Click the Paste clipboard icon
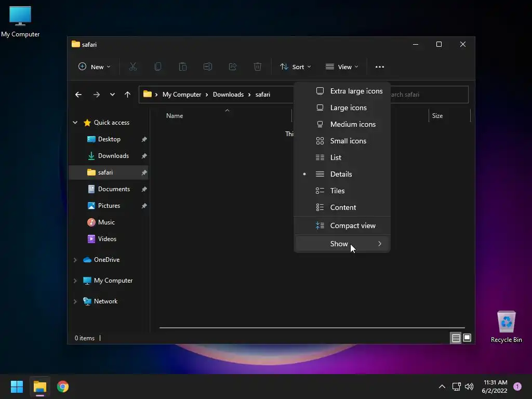 coord(182,67)
